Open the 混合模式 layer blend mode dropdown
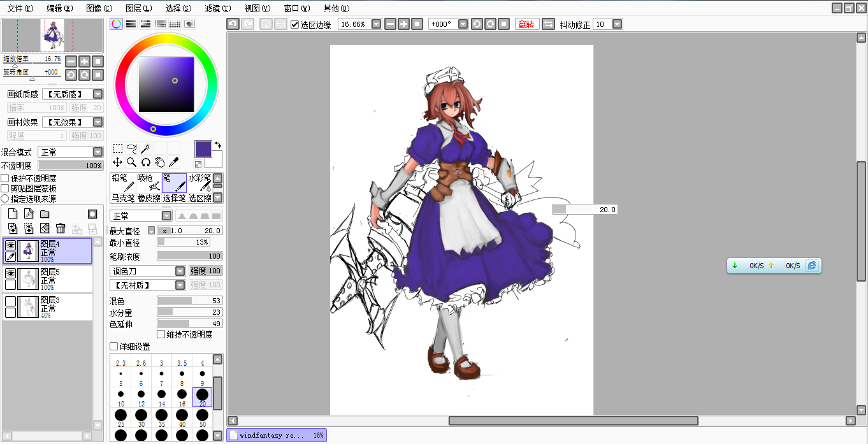This screenshot has width=868, height=444. tap(70, 152)
